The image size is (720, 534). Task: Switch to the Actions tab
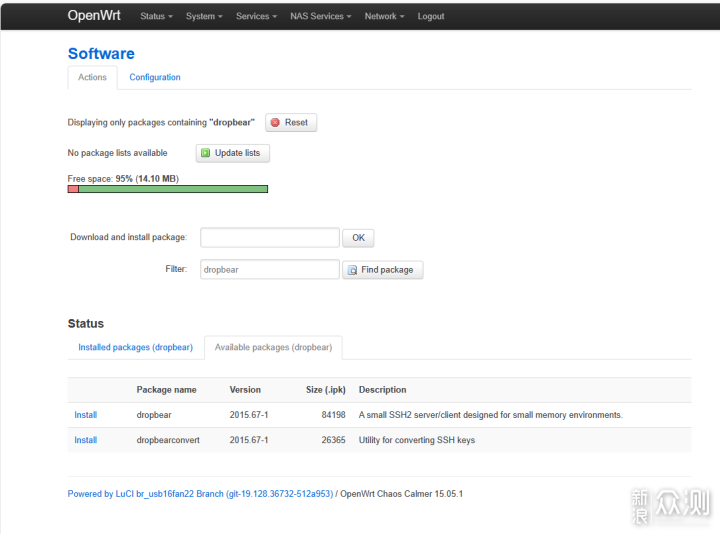92,77
